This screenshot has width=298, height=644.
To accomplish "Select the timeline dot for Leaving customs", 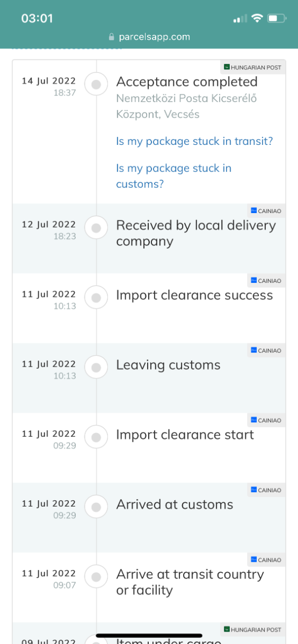I will point(96,368).
